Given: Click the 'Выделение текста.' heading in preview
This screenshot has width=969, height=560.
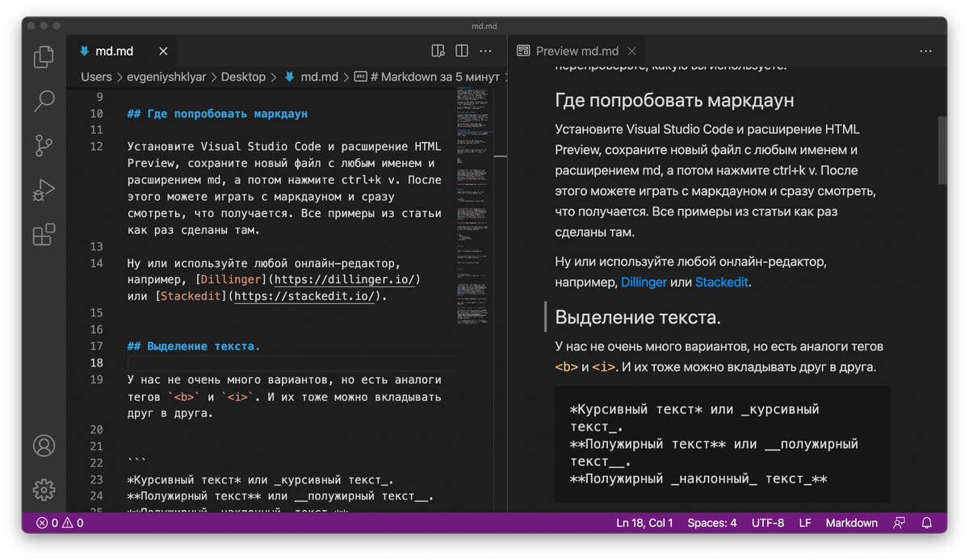Looking at the screenshot, I should click(638, 317).
